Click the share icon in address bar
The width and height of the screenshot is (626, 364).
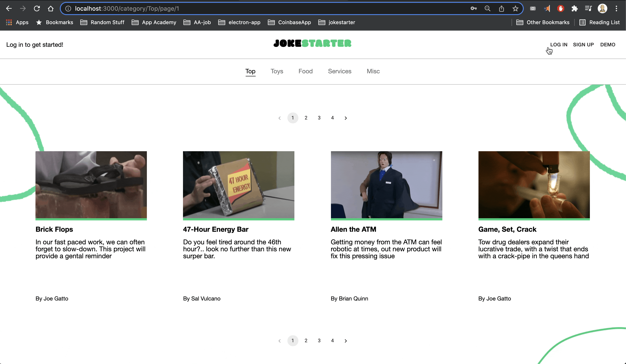[501, 9]
